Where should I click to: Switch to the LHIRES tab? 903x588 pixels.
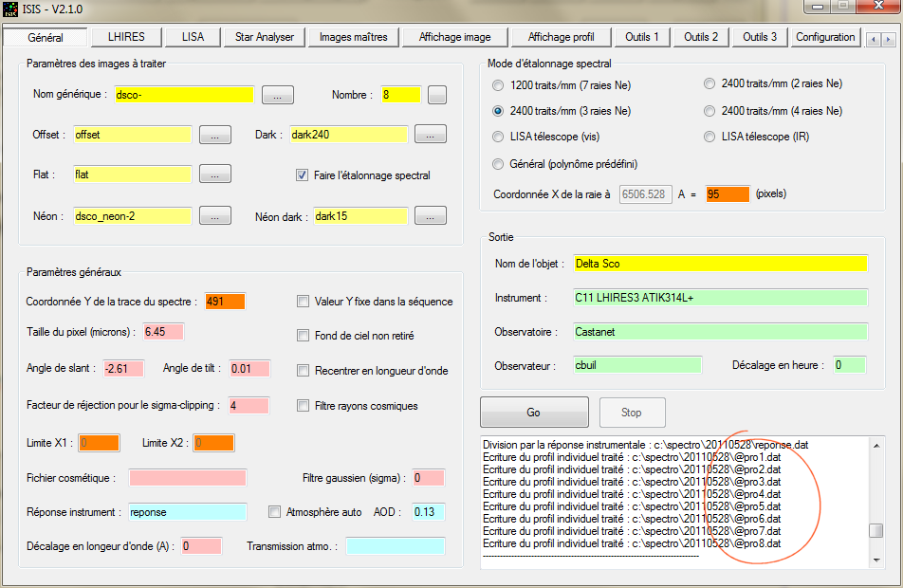126,37
